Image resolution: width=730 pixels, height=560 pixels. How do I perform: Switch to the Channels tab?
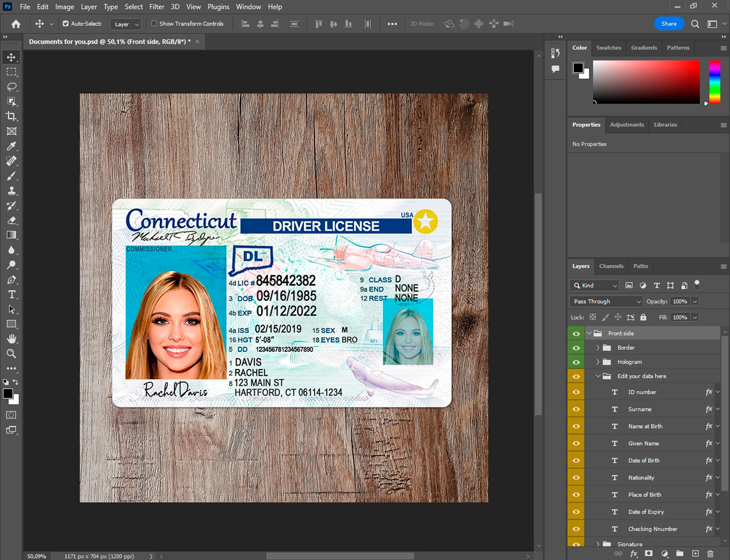[611, 266]
